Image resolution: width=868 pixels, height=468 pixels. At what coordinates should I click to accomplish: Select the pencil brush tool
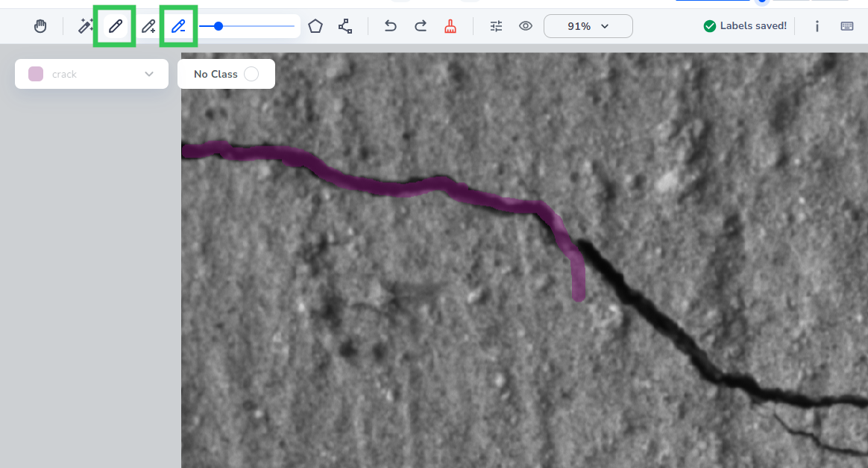pos(115,26)
